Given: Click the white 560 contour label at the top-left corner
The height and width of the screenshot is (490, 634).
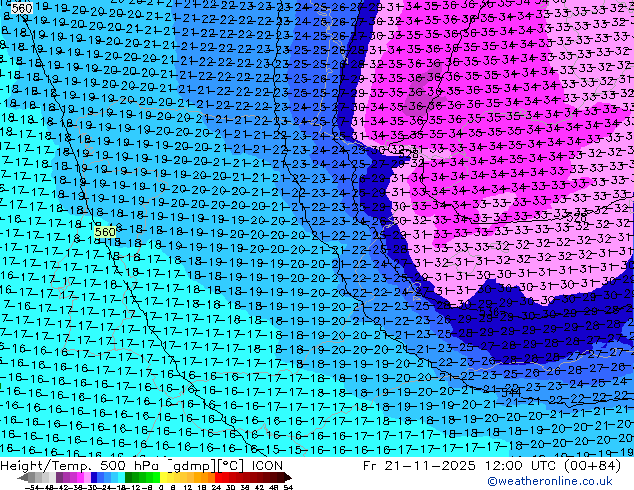Looking at the screenshot, I should click(21, 8).
